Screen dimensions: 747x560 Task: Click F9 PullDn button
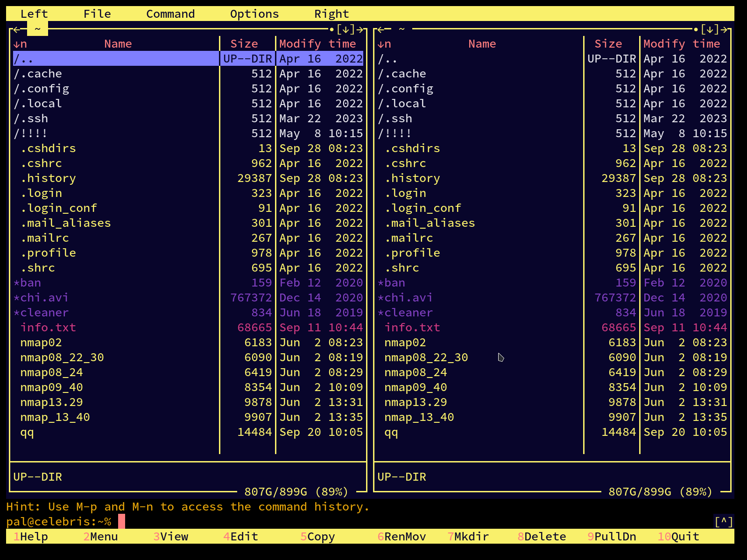(x=612, y=537)
